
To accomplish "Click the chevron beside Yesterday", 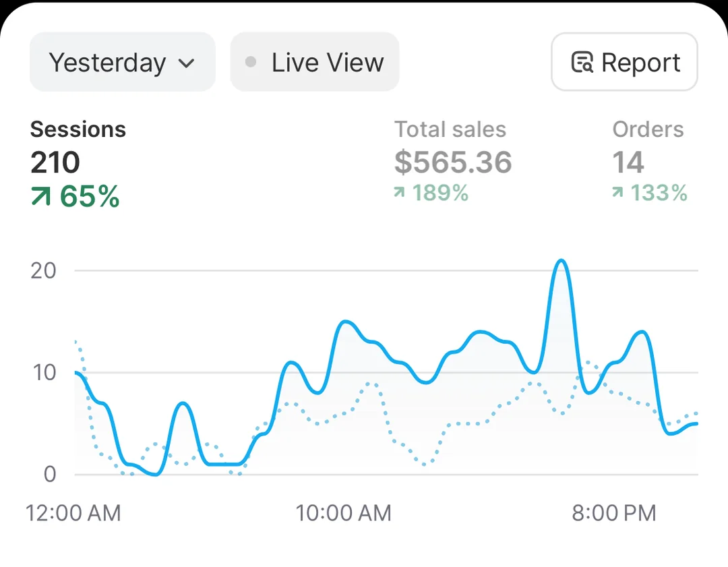I will [x=185, y=63].
